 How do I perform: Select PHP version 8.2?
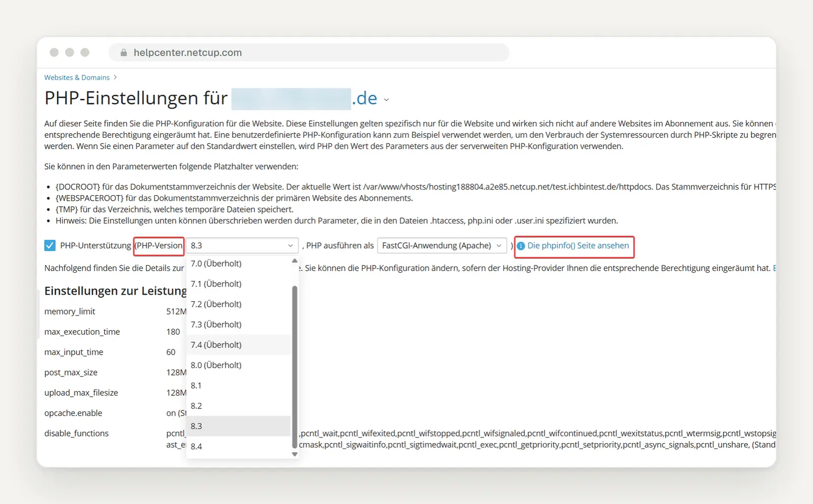point(238,405)
